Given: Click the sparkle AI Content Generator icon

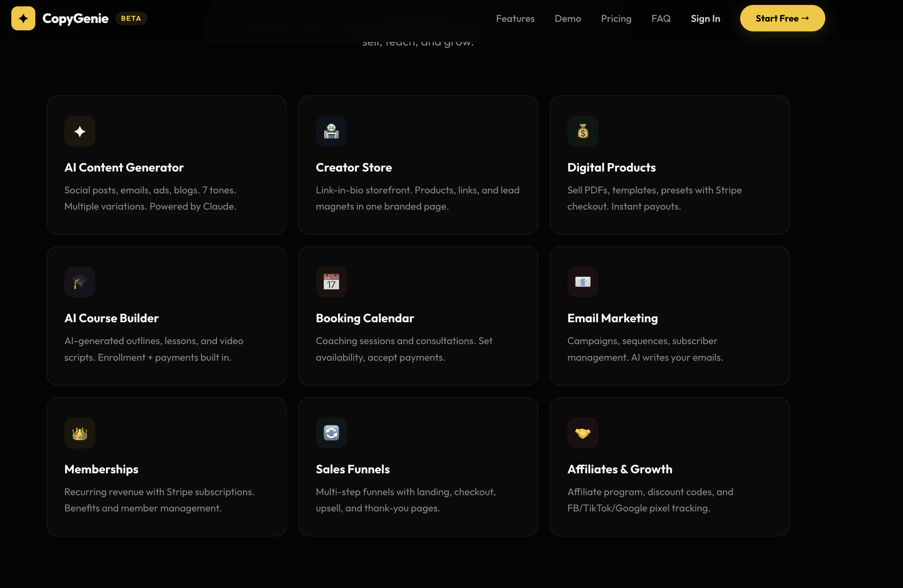Looking at the screenshot, I should pyautogui.click(x=80, y=131).
